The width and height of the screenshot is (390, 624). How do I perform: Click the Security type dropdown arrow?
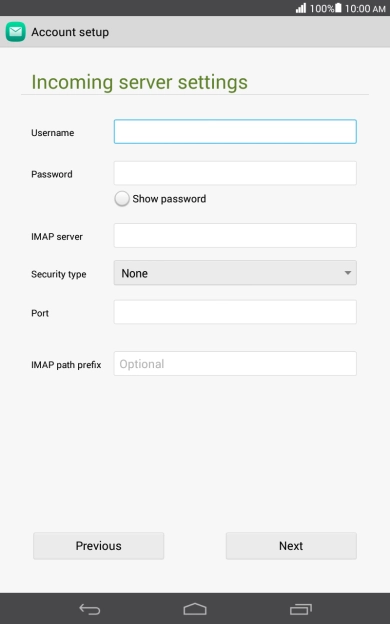(347, 273)
